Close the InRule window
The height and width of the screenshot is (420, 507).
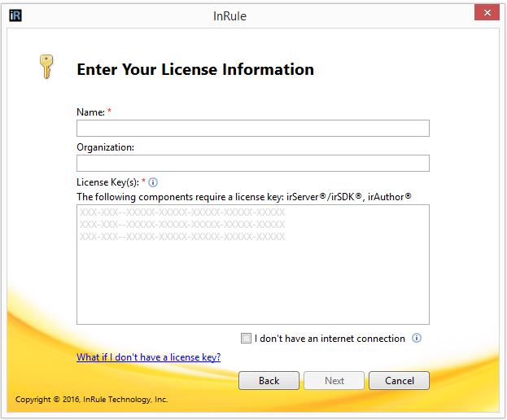[486, 13]
